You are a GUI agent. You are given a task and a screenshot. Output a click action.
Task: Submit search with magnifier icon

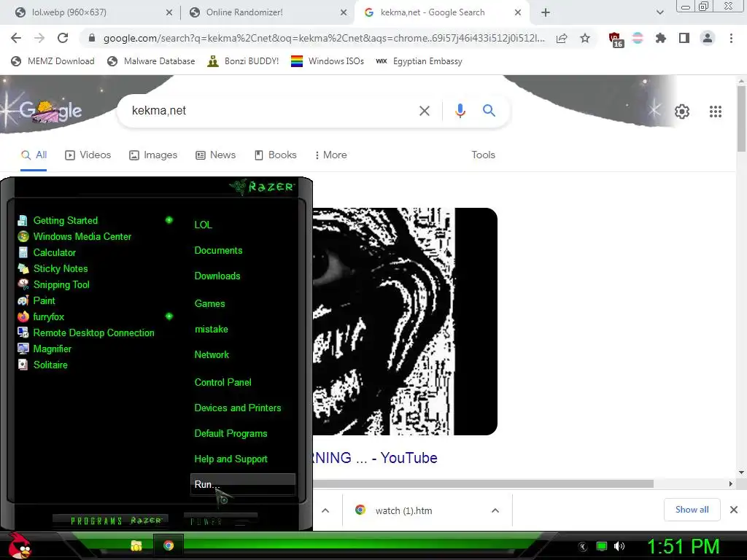click(x=489, y=111)
